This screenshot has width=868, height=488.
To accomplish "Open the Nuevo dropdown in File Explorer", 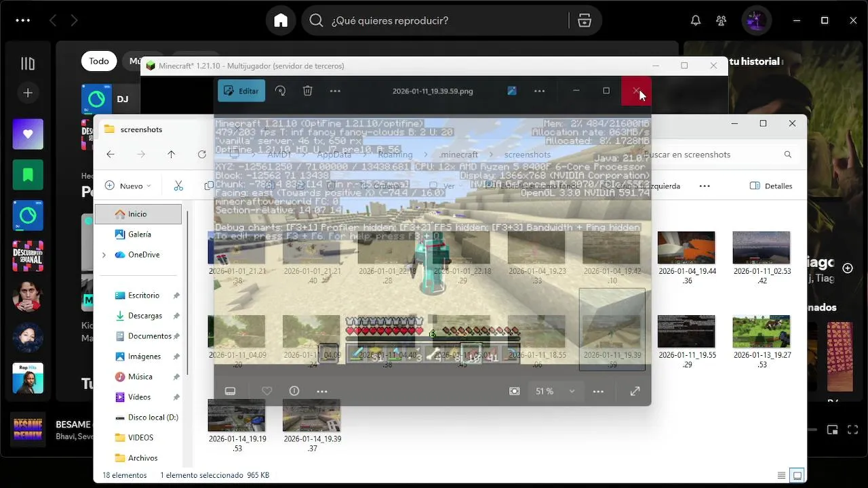I will tap(128, 186).
